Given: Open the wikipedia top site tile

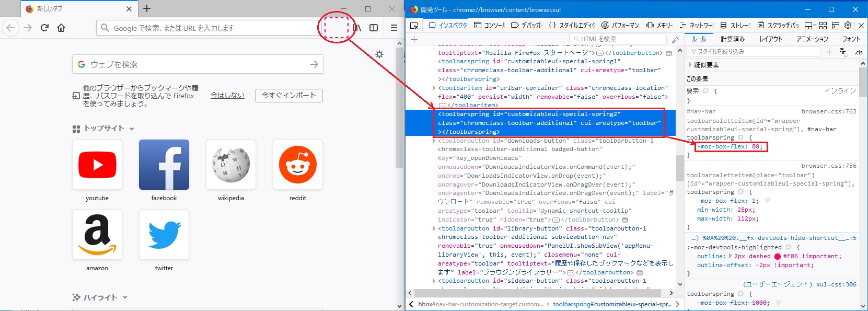Looking at the screenshot, I should point(231,165).
